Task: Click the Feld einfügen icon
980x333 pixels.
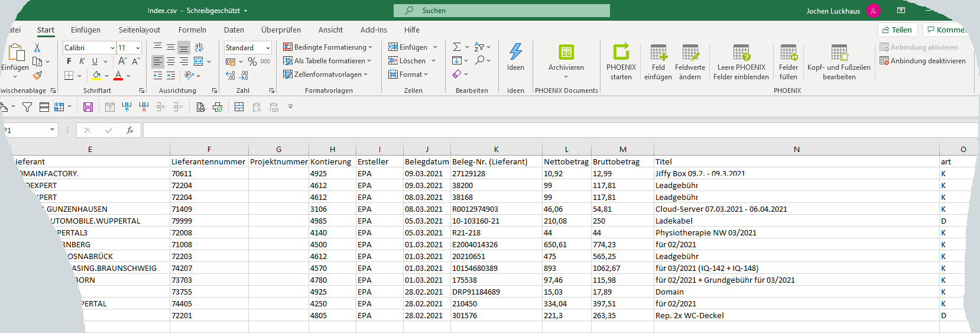Action: [x=658, y=52]
